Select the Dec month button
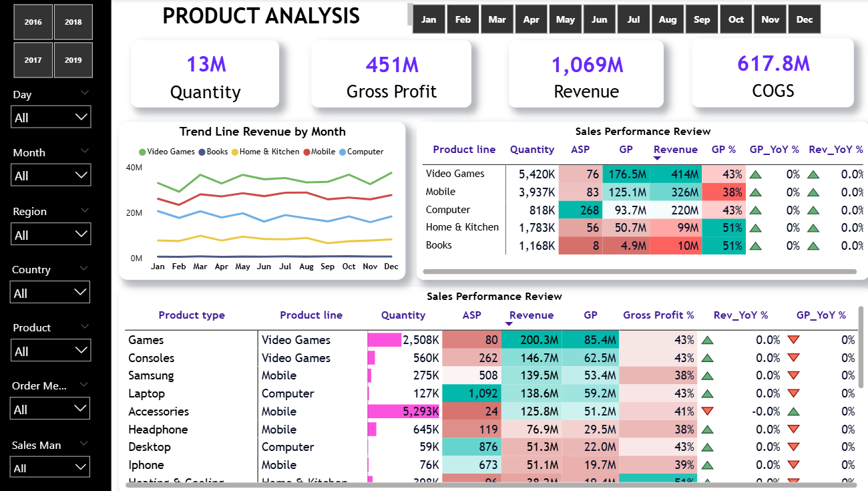Viewport: 868px width, 491px height. pos(805,19)
